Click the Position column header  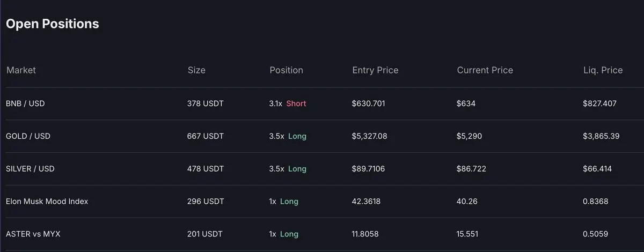286,70
